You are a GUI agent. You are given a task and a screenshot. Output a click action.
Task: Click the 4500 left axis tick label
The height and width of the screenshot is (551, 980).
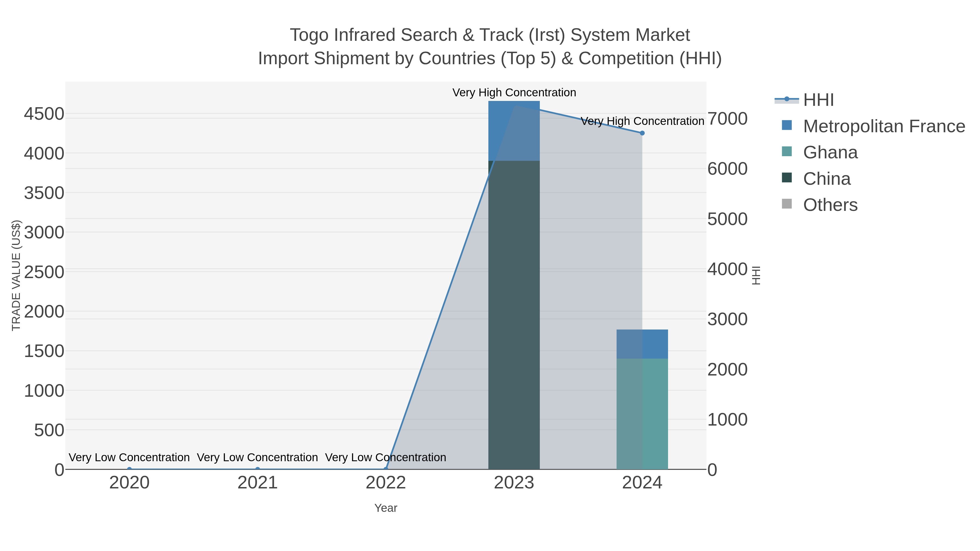(44, 114)
